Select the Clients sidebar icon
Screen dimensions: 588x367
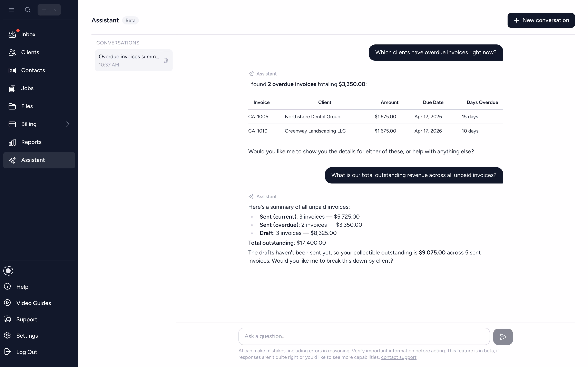click(12, 52)
